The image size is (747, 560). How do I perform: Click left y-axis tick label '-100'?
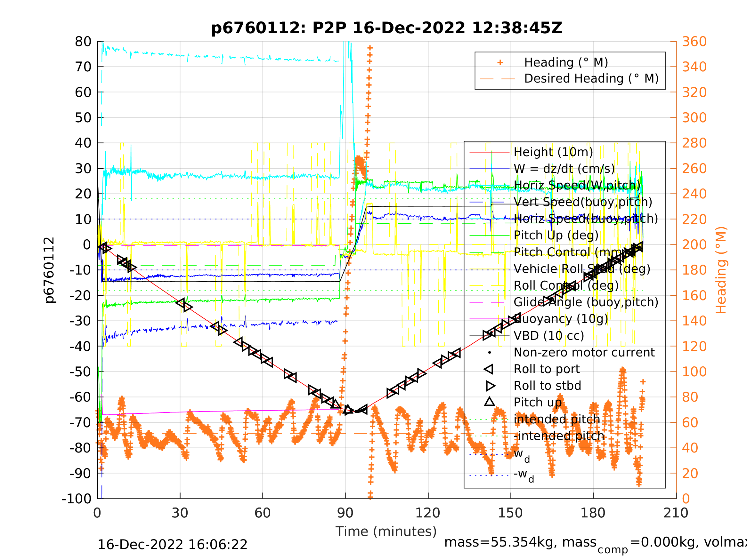77,499
